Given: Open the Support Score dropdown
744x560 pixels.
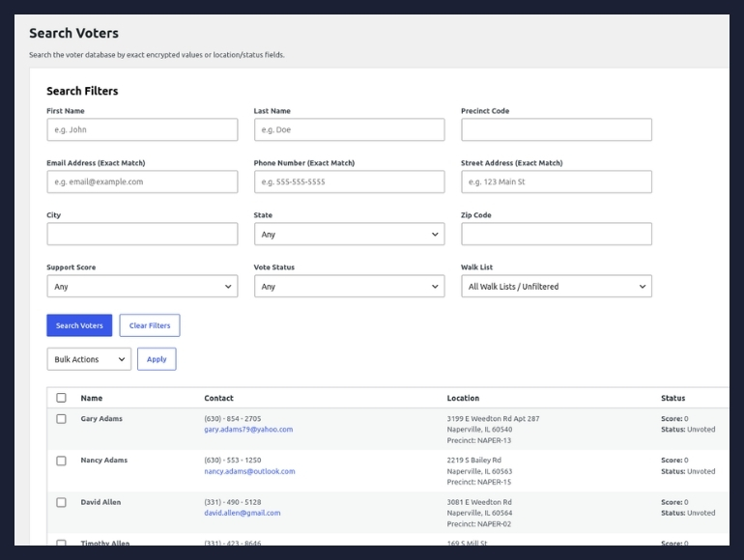Looking at the screenshot, I should click(x=142, y=287).
